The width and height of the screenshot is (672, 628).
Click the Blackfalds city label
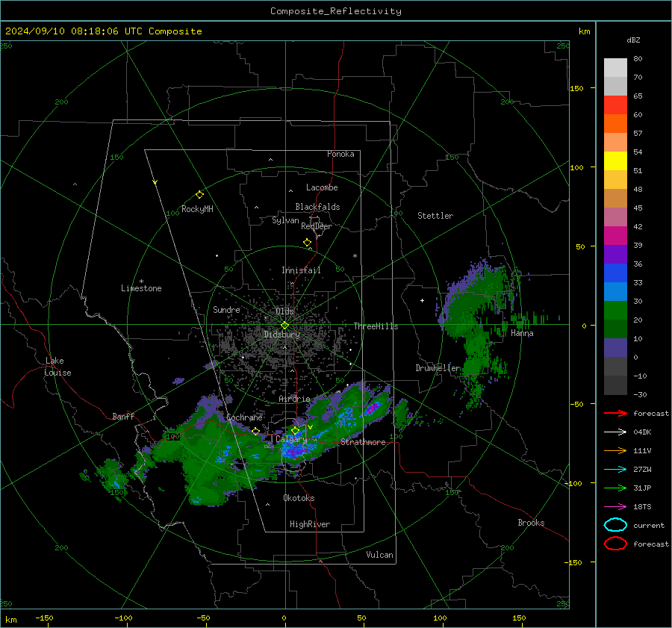pyautogui.click(x=317, y=207)
